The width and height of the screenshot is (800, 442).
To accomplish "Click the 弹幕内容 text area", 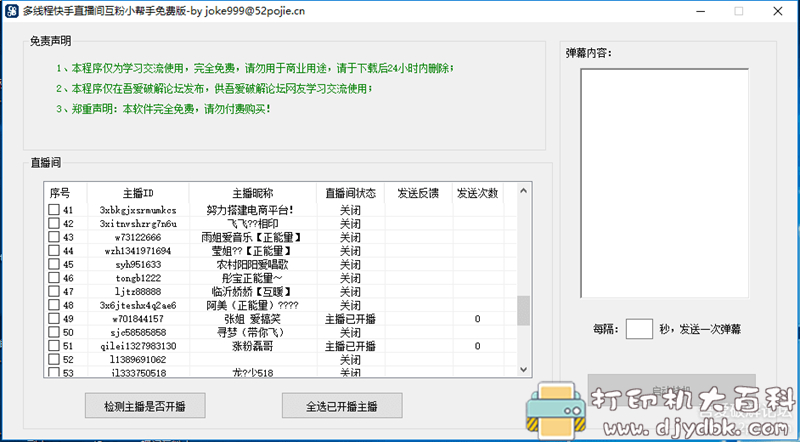I will tap(664, 183).
